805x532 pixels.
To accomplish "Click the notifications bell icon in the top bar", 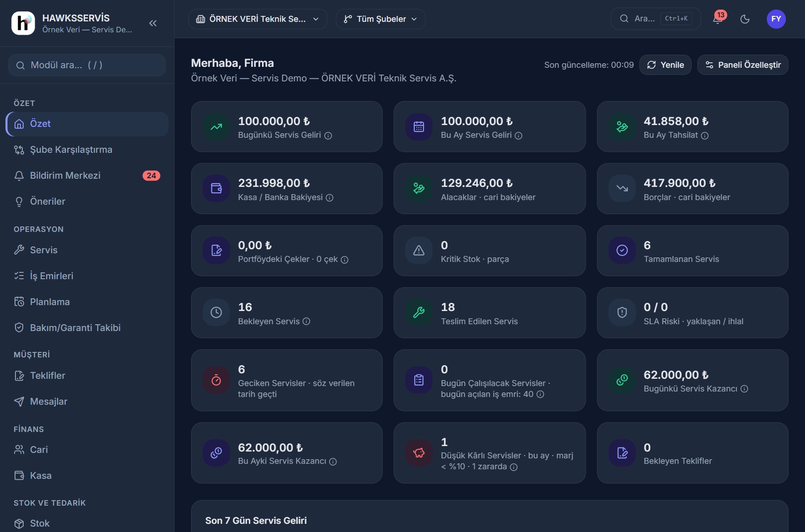I will [x=718, y=19].
